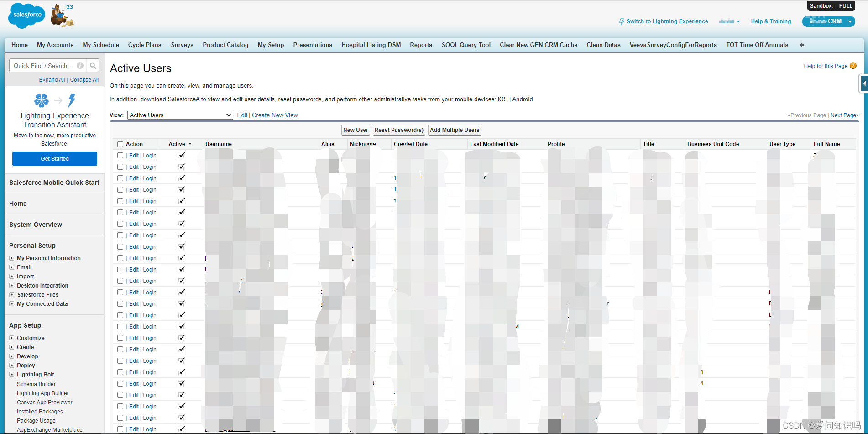The image size is (868, 434).
Task: Open Salesforce Mobile Quick Start
Action: point(54,183)
